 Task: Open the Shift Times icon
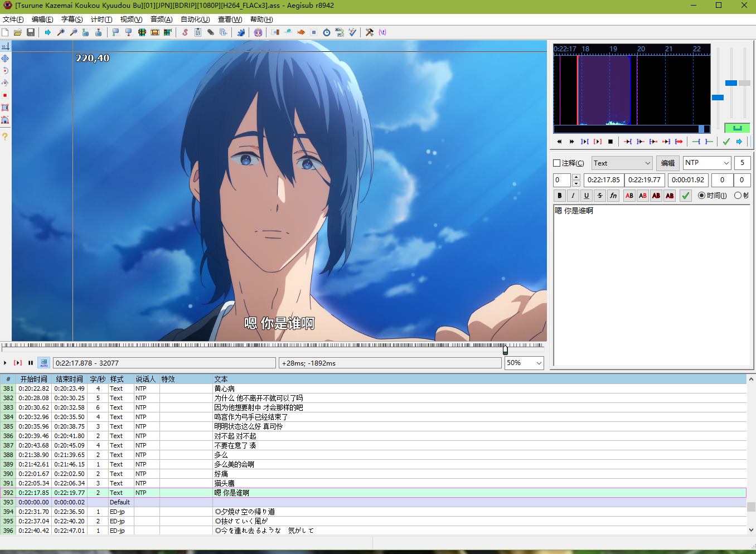click(275, 32)
